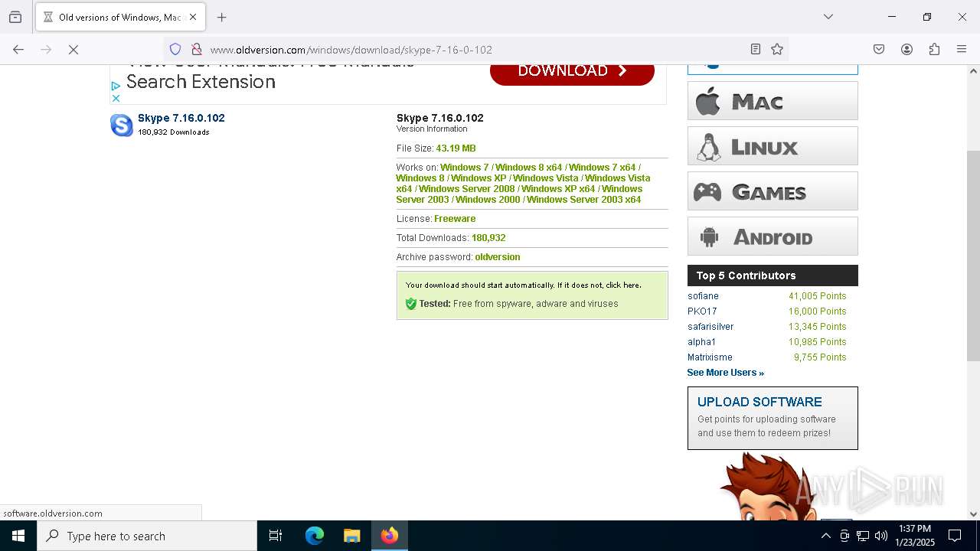Screen dimensions: 980x551
Task: Open the Windows XP compatibility link
Action: [x=479, y=178]
